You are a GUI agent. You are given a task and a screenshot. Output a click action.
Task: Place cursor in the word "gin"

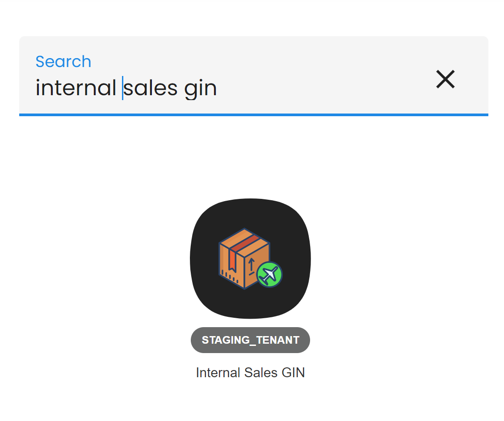[x=201, y=88]
